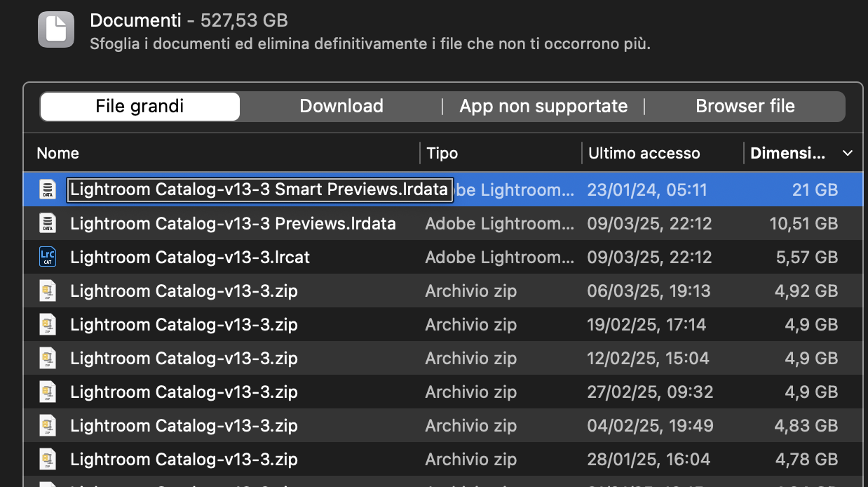Click the 28/01/25, 16:04 access date
868x487 pixels.
pyautogui.click(x=649, y=459)
